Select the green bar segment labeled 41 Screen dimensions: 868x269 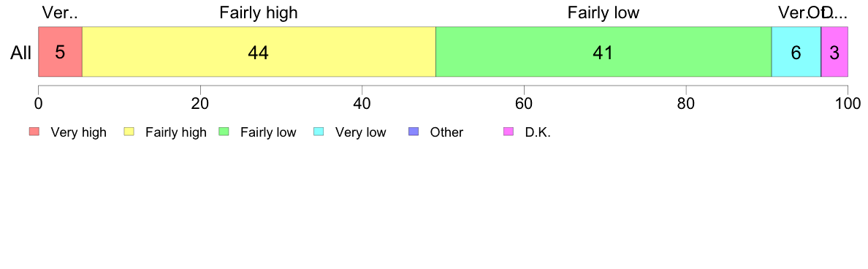click(604, 51)
